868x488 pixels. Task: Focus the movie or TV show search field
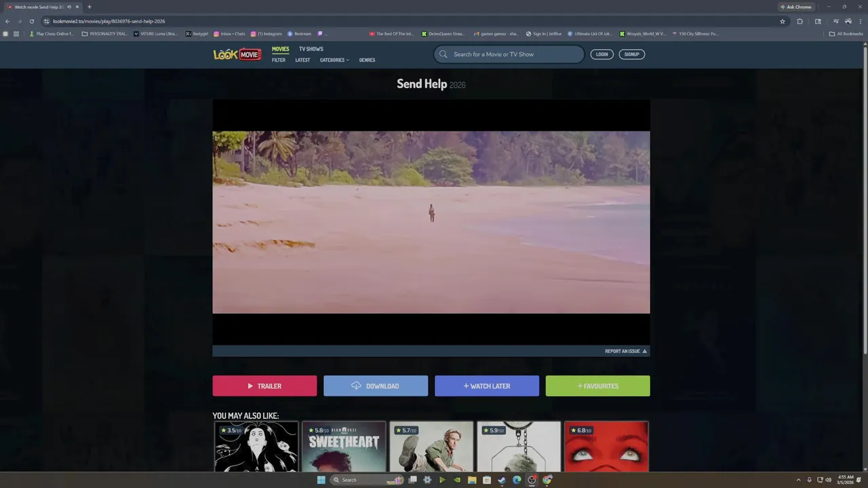[x=509, y=54]
